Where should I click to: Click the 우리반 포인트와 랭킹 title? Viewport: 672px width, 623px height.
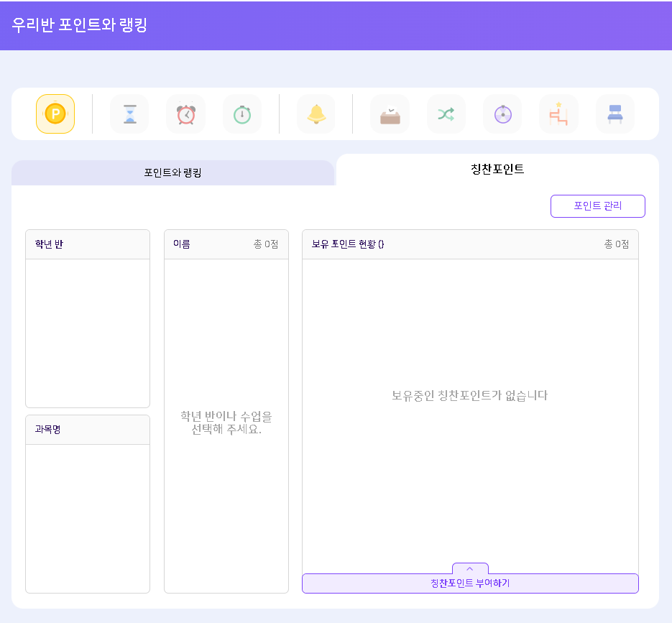pos(80,25)
